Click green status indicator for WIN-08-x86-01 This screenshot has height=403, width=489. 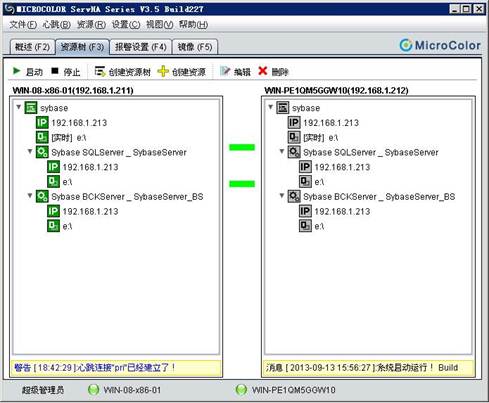[x=93, y=390]
